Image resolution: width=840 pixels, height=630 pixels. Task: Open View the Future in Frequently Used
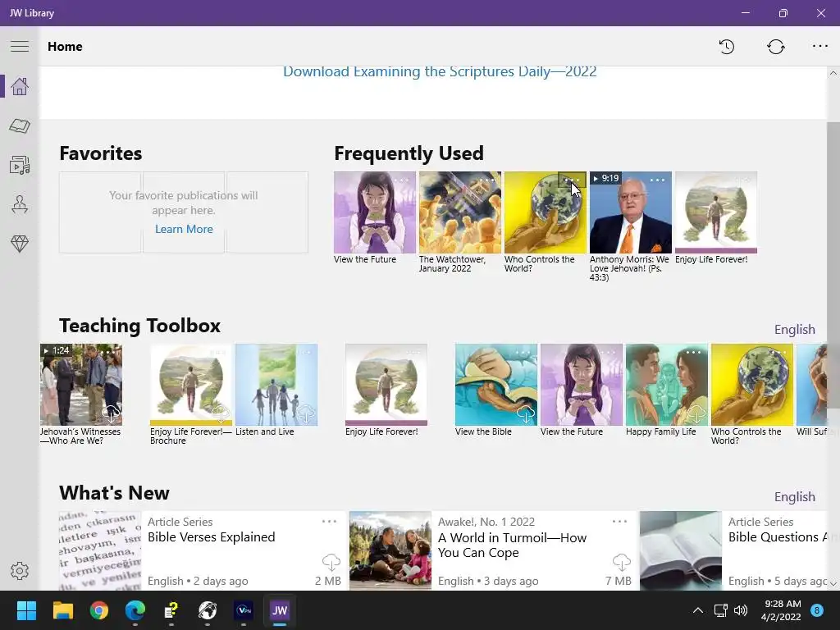tap(374, 212)
